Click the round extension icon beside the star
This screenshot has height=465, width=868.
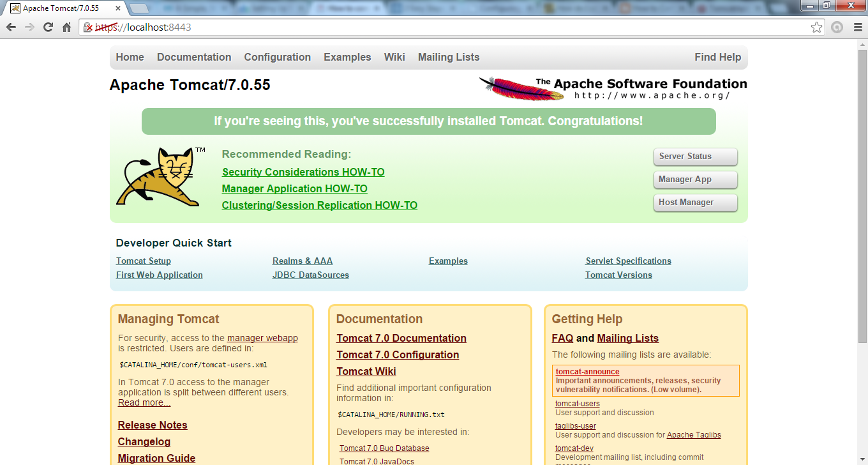click(x=837, y=27)
